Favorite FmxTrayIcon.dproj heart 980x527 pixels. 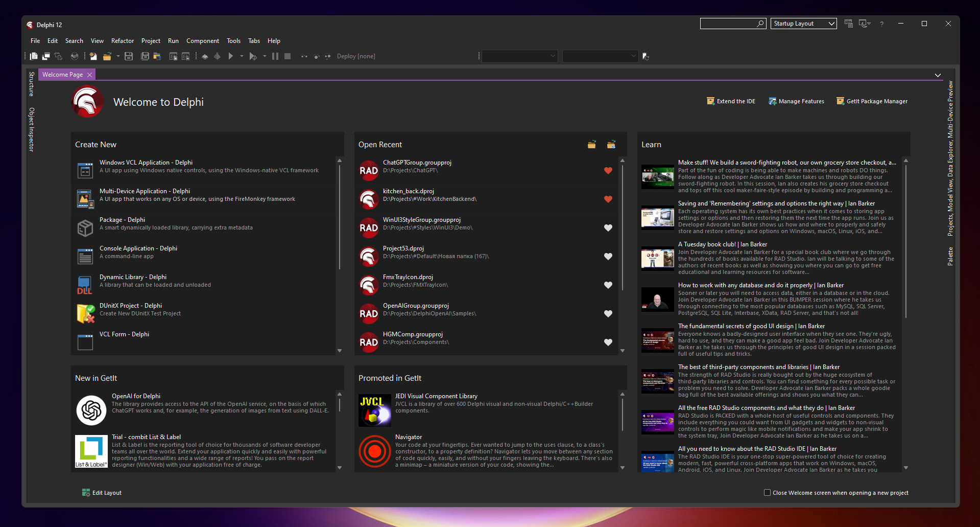(608, 285)
